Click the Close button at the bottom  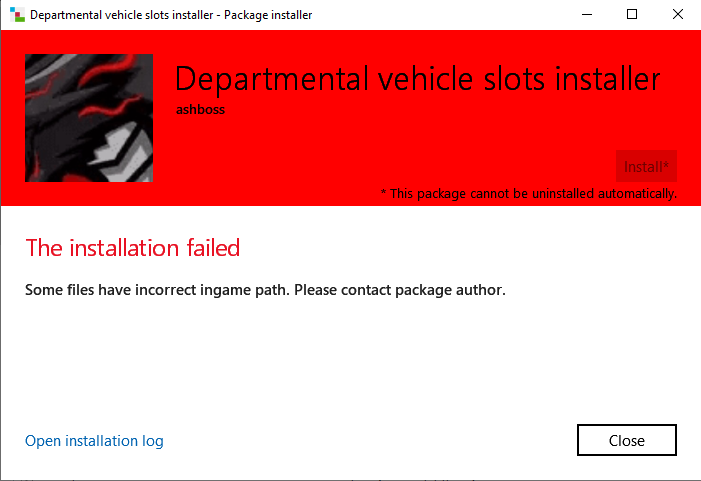[627, 440]
